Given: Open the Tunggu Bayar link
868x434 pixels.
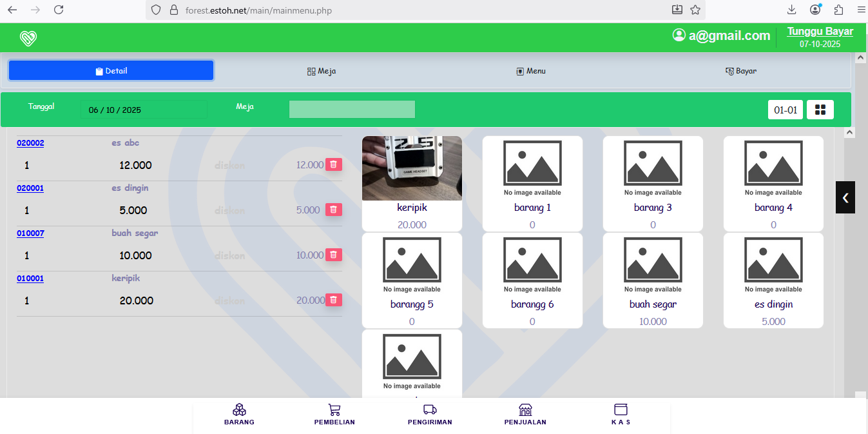Looking at the screenshot, I should tap(820, 32).
